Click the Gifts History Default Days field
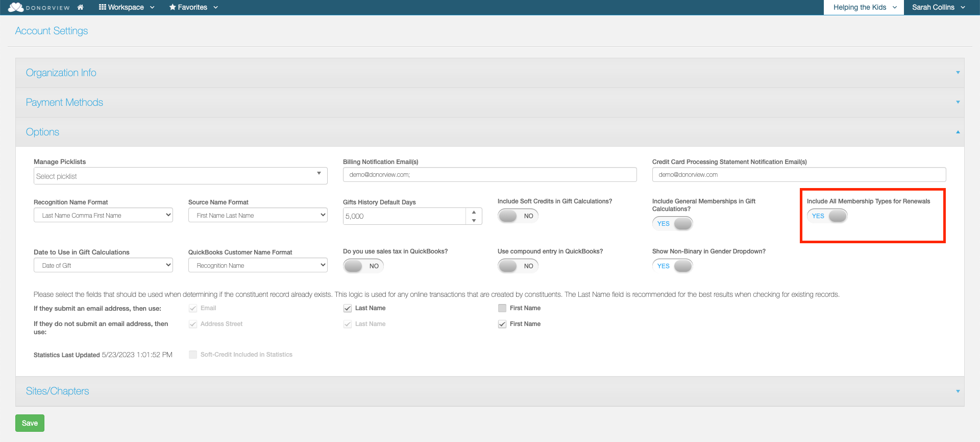This screenshot has width=980, height=442. [404, 216]
